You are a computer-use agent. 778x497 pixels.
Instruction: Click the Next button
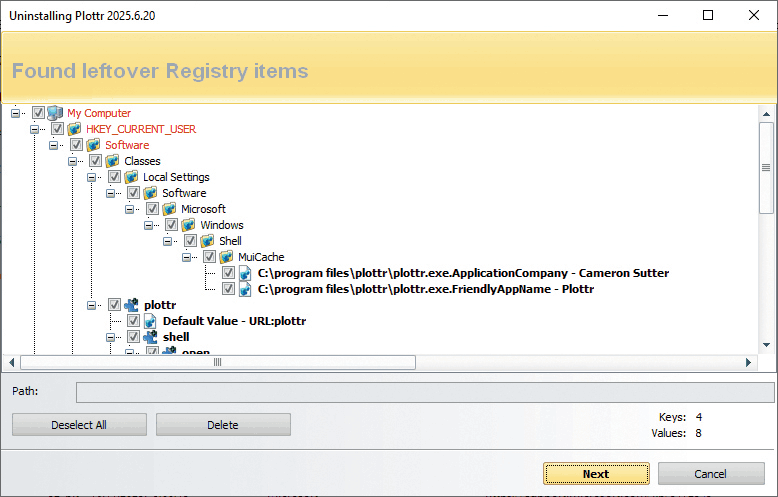(x=596, y=474)
